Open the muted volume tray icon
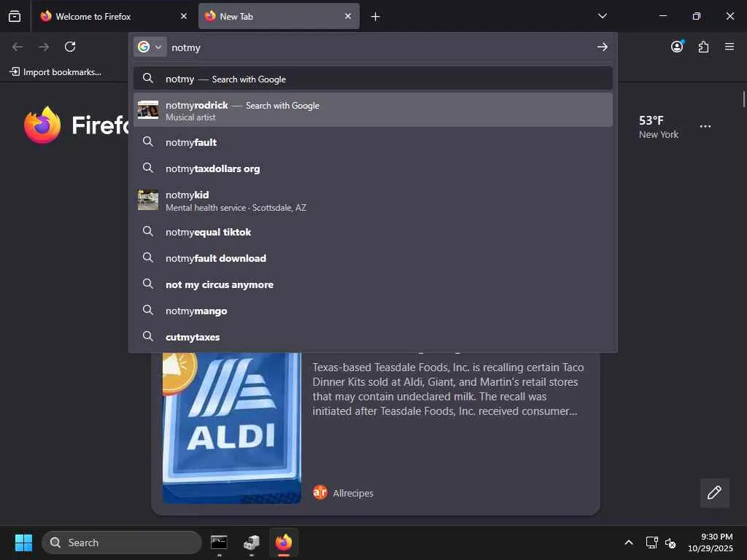Image resolution: width=747 pixels, height=560 pixels. pyautogui.click(x=670, y=542)
